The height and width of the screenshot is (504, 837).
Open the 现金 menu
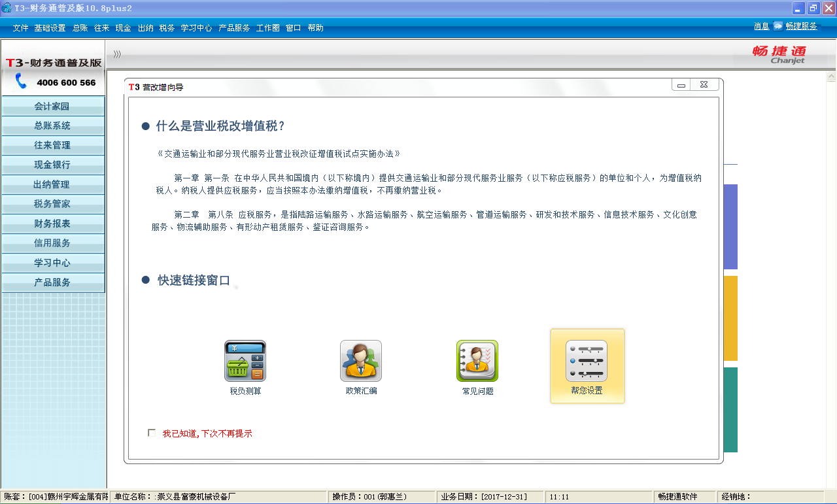(124, 28)
